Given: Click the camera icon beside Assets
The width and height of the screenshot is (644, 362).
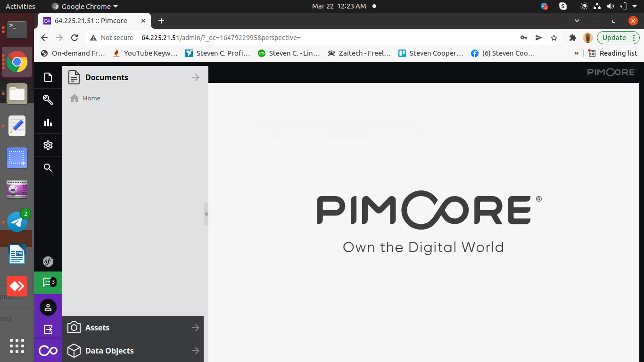Looking at the screenshot, I should click(x=74, y=328).
